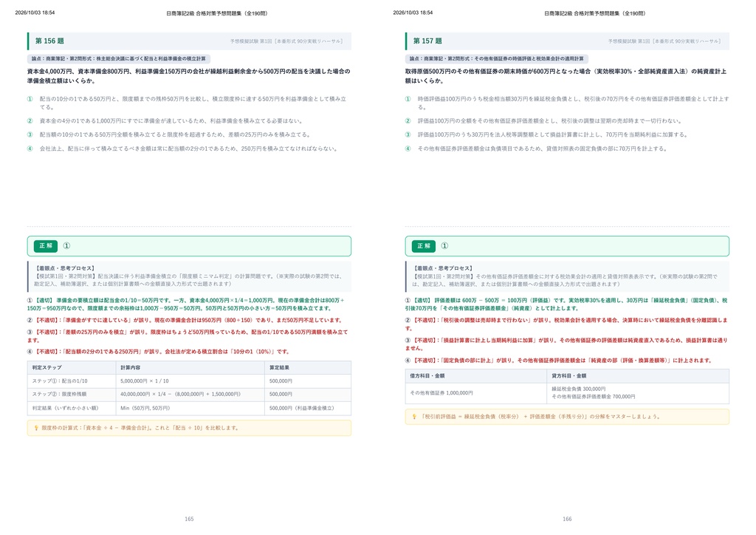Click the 予想模擬試験 第1回 label beside 第 156 題

286,41
